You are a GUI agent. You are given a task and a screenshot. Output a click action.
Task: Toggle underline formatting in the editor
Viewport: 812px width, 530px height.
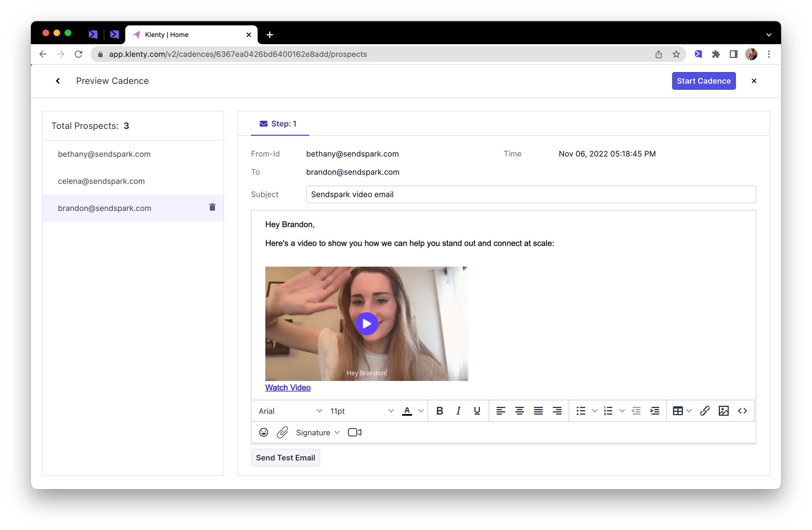click(477, 411)
